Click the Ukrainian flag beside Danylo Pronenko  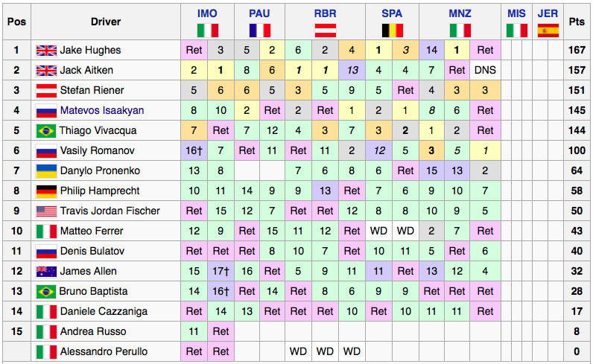tap(46, 171)
